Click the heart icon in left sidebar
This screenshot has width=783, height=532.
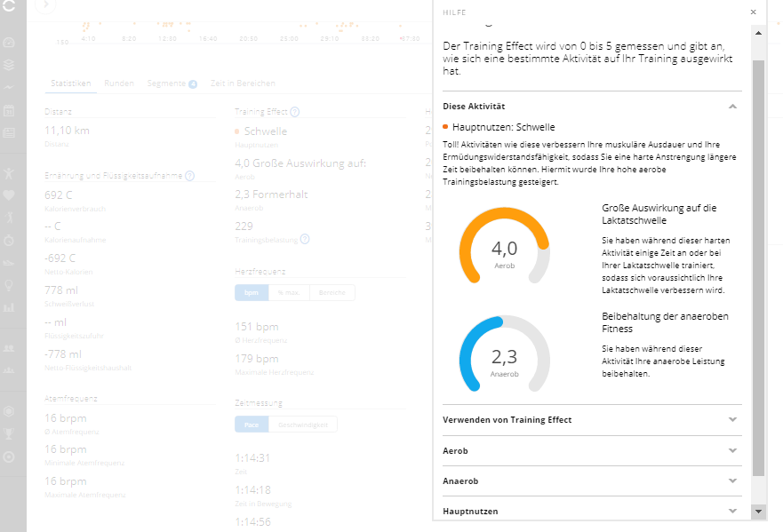(x=9, y=194)
